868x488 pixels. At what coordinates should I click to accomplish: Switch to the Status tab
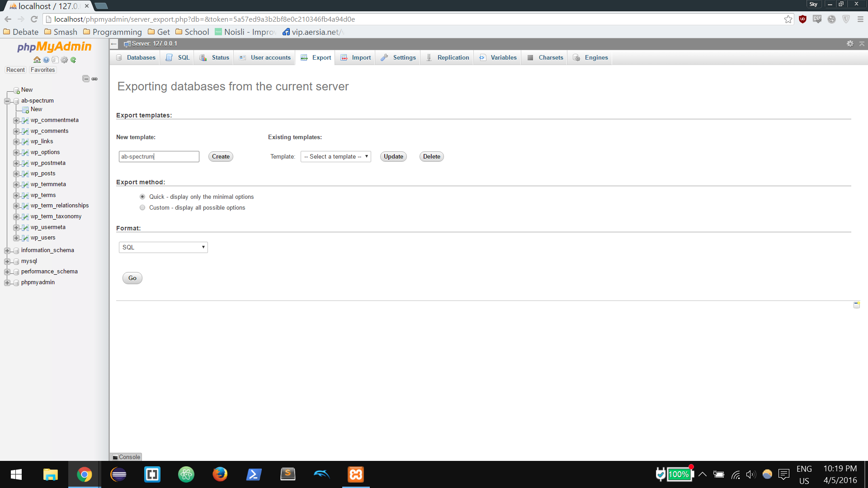pos(214,57)
